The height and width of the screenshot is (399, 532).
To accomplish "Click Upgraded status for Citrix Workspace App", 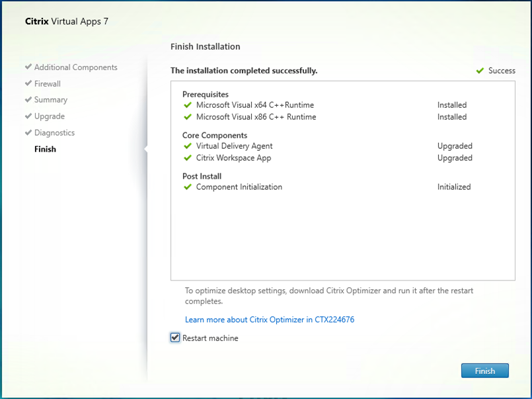I will pyautogui.click(x=455, y=158).
